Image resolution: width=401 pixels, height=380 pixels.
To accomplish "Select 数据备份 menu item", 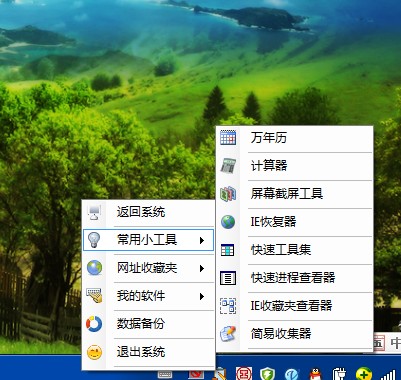I will pyautogui.click(x=148, y=324).
